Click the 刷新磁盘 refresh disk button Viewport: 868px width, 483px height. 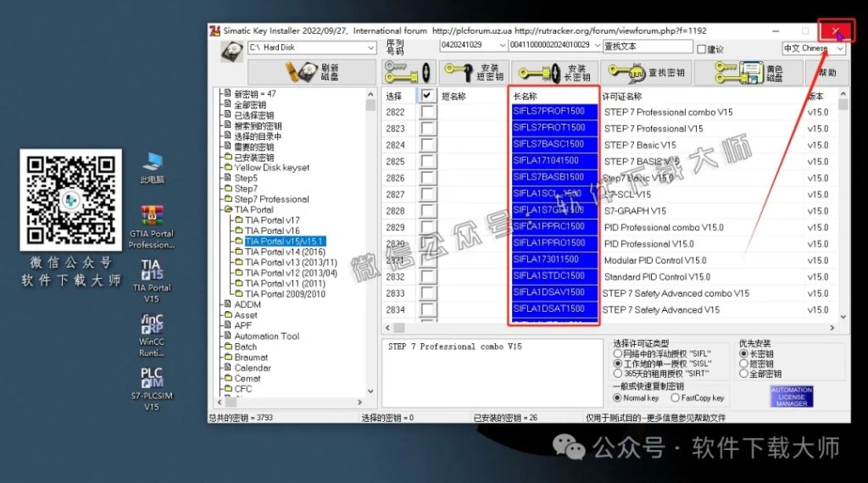pyautogui.click(x=312, y=73)
